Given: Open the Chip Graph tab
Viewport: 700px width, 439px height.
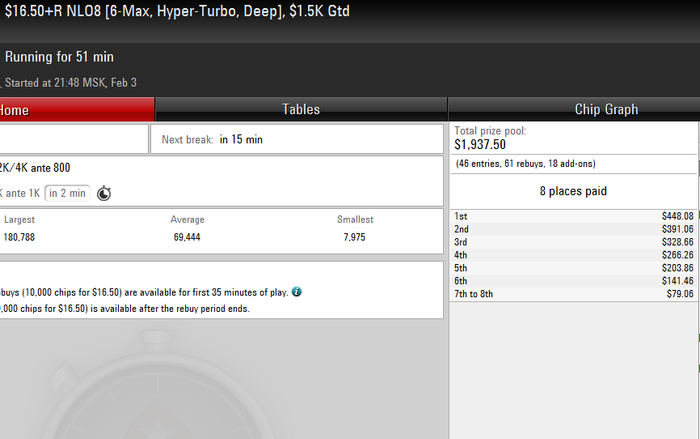Looking at the screenshot, I should pos(606,109).
